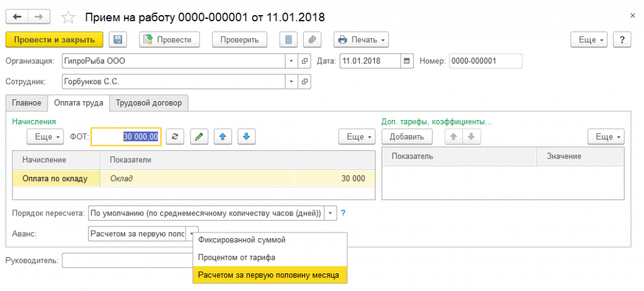Move accrual up with blue arrow
The height and width of the screenshot is (291, 644).
tap(223, 136)
